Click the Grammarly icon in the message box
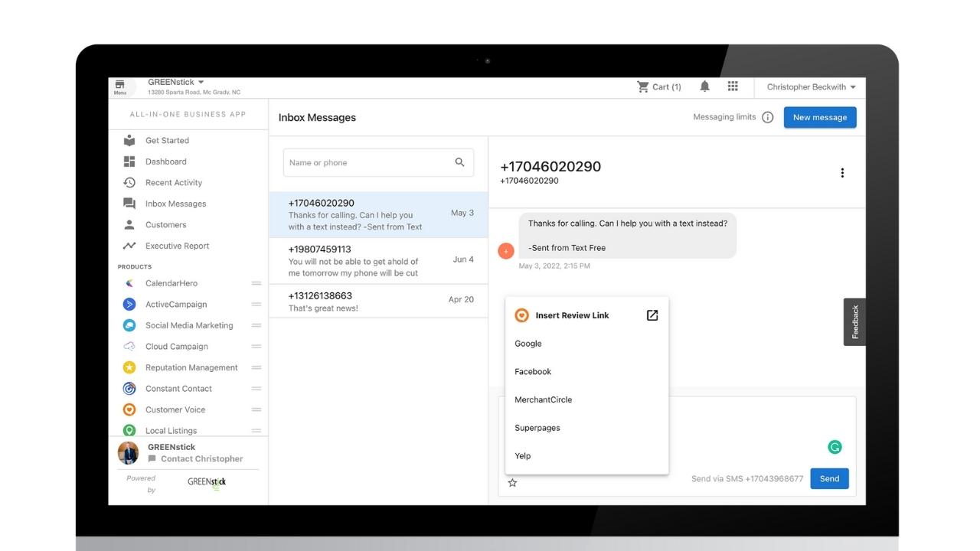This screenshot has width=980, height=551. (x=835, y=446)
